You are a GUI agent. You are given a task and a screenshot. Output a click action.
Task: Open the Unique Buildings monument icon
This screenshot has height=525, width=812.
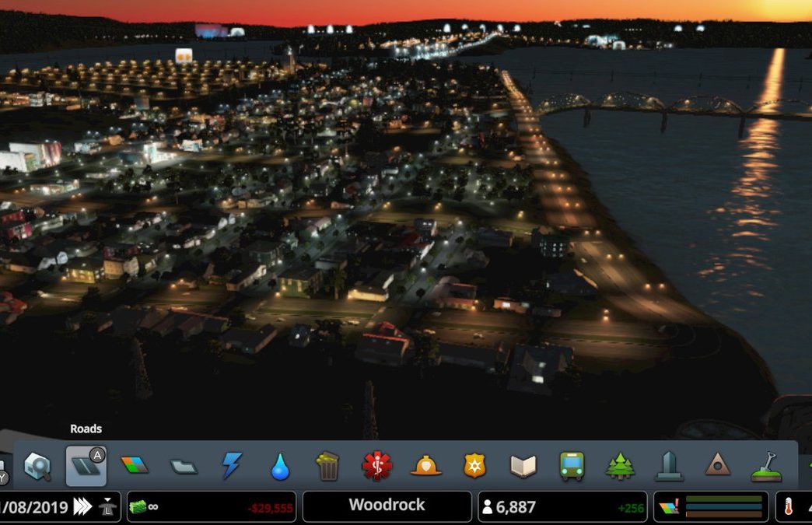point(669,466)
